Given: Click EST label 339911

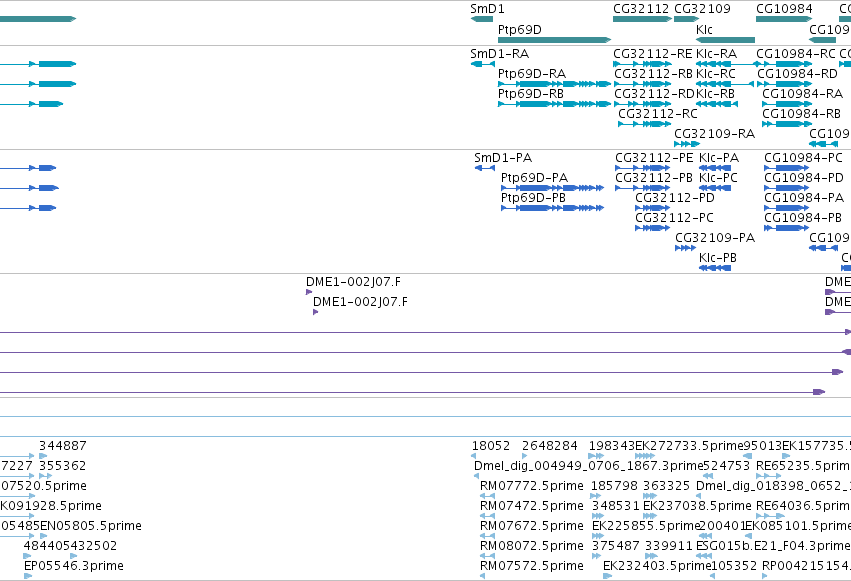Looking at the screenshot, I should coord(669,545).
